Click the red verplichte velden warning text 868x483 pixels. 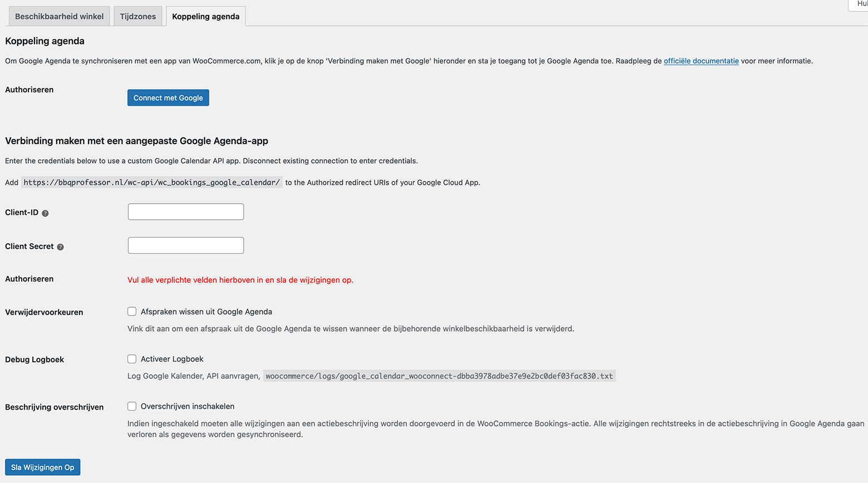[x=240, y=280]
